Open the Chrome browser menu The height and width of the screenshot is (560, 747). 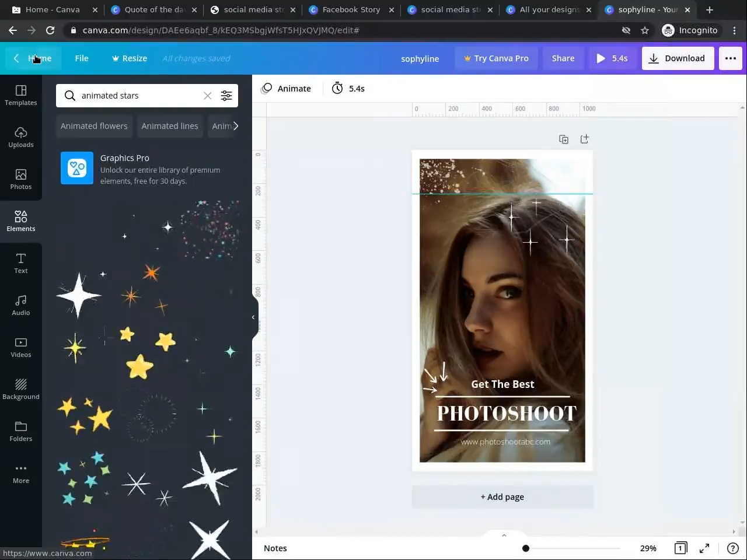pyautogui.click(x=734, y=30)
